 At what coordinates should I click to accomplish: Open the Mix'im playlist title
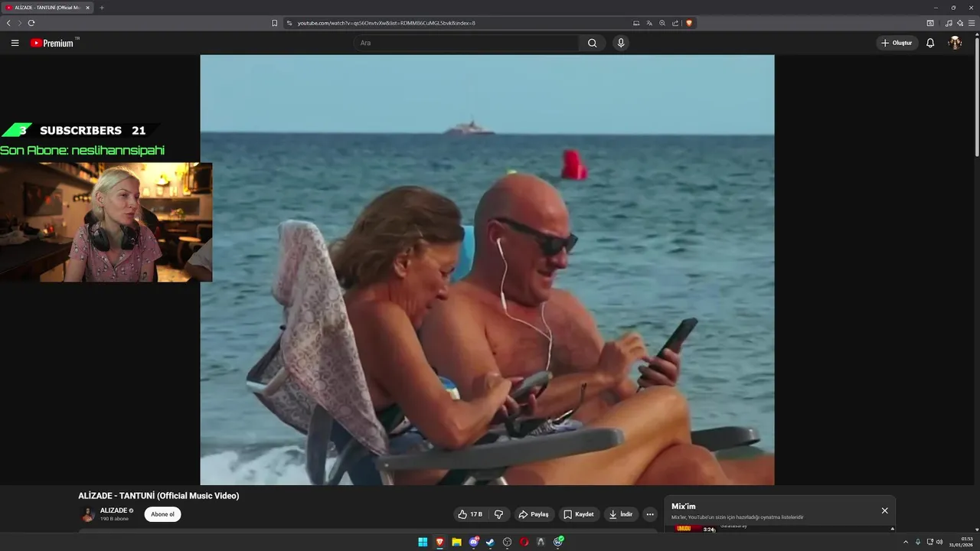[x=684, y=507]
